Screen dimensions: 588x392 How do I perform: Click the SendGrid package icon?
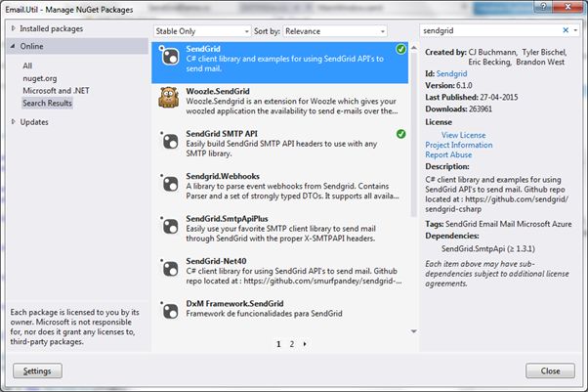(x=170, y=56)
